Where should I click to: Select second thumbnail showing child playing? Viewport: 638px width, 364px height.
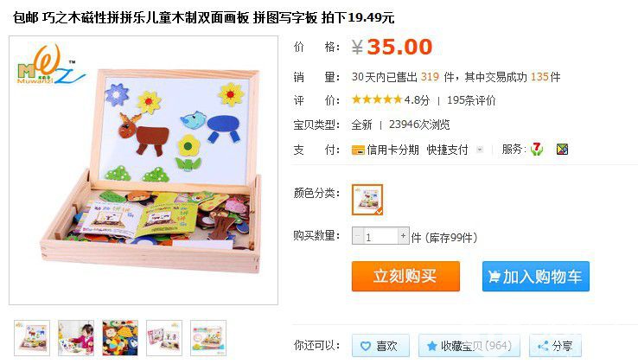click(76, 338)
